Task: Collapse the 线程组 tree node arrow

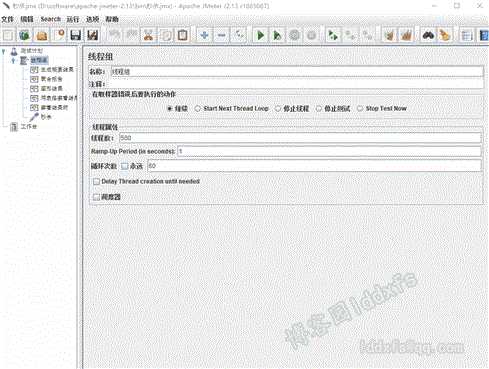Action: [13, 60]
